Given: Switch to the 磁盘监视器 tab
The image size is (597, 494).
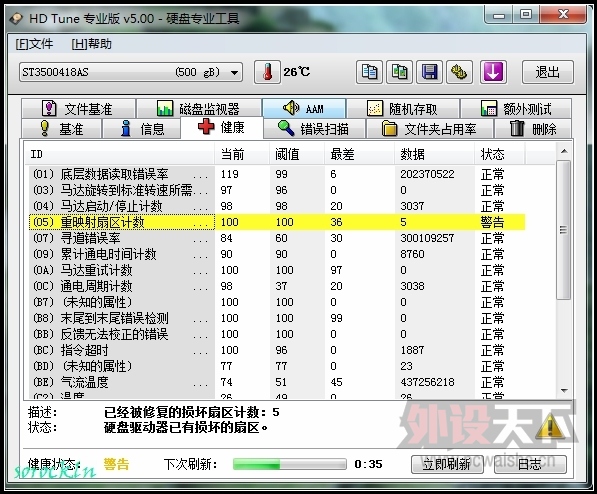Looking at the screenshot, I should [x=199, y=109].
